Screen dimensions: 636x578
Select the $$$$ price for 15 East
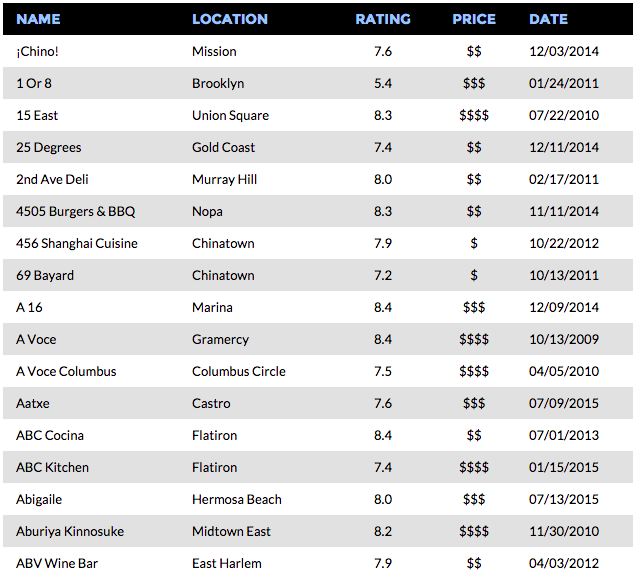click(474, 116)
